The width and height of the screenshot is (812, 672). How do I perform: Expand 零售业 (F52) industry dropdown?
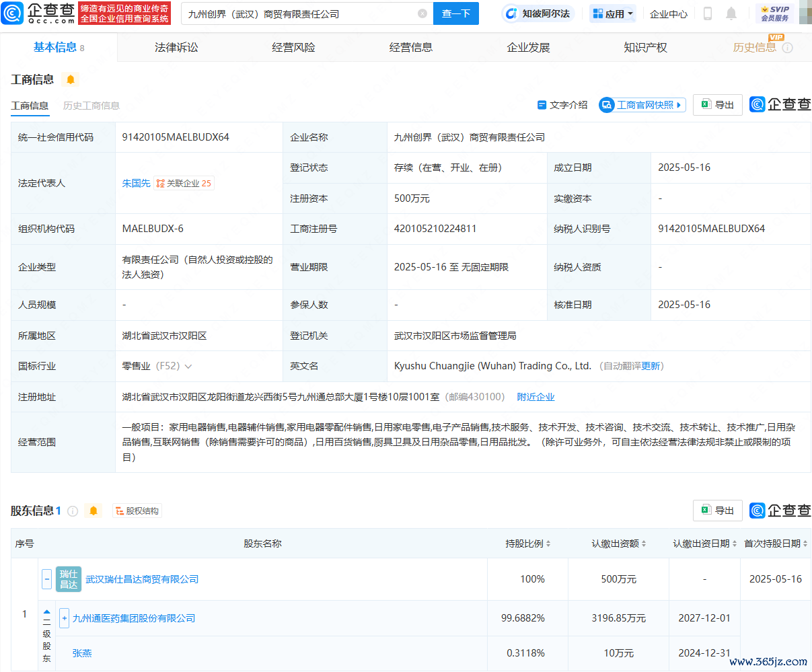pos(188,367)
